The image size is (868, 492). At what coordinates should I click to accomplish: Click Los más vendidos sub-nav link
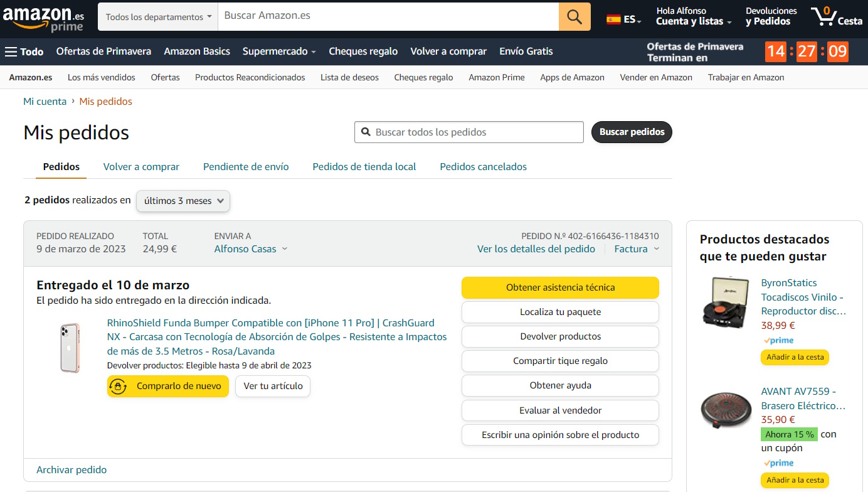coord(102,77)
